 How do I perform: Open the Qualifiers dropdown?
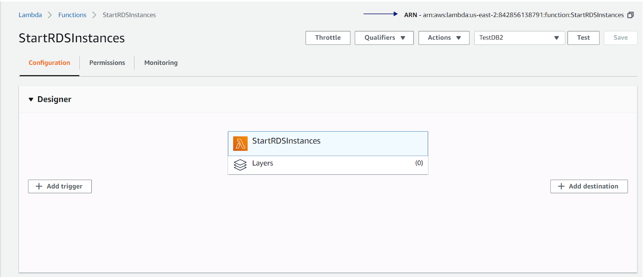click(x=384, y=38)
